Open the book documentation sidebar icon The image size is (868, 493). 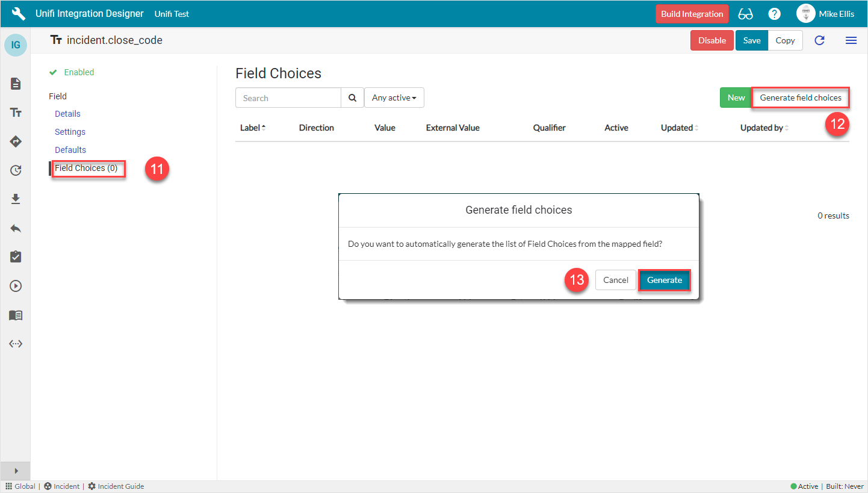click(16, 315)
